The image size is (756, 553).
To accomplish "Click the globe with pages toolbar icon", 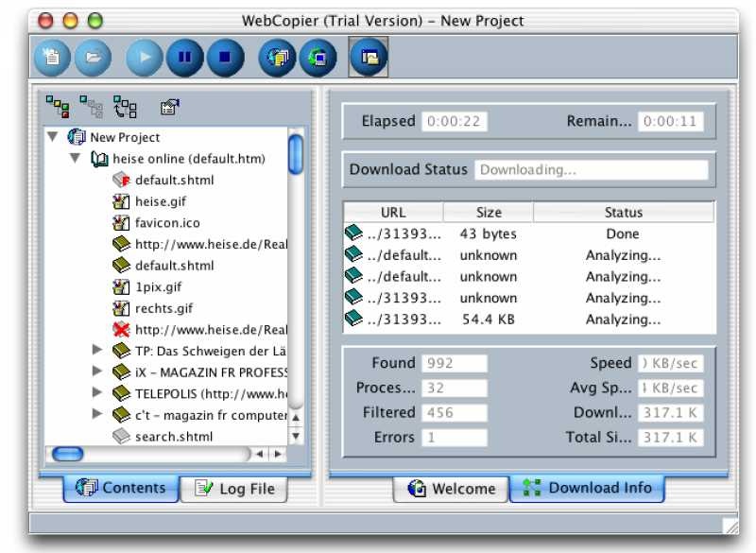I will tap(277, 58).
